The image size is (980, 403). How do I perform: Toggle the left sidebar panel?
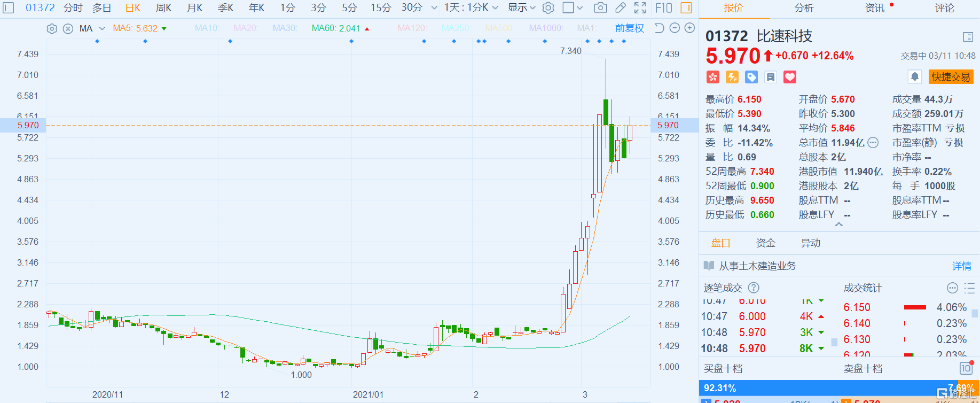[x=9, y=7]
